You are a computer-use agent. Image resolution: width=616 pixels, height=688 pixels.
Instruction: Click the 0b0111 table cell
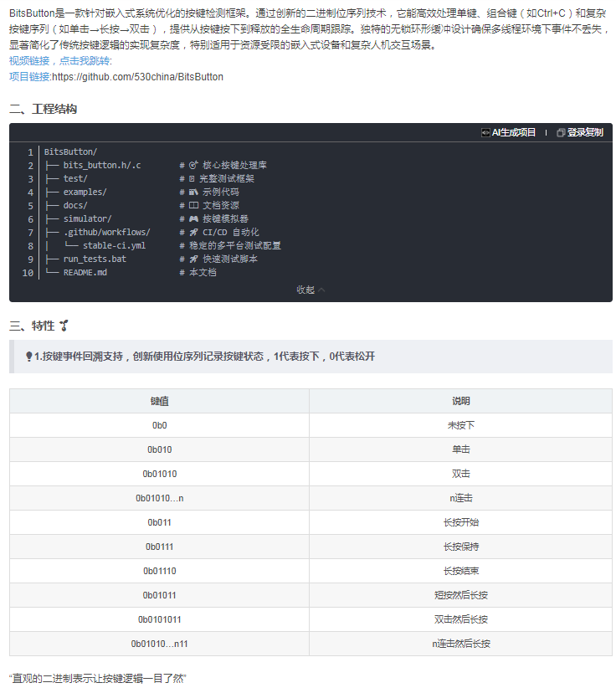click(159, 547)
